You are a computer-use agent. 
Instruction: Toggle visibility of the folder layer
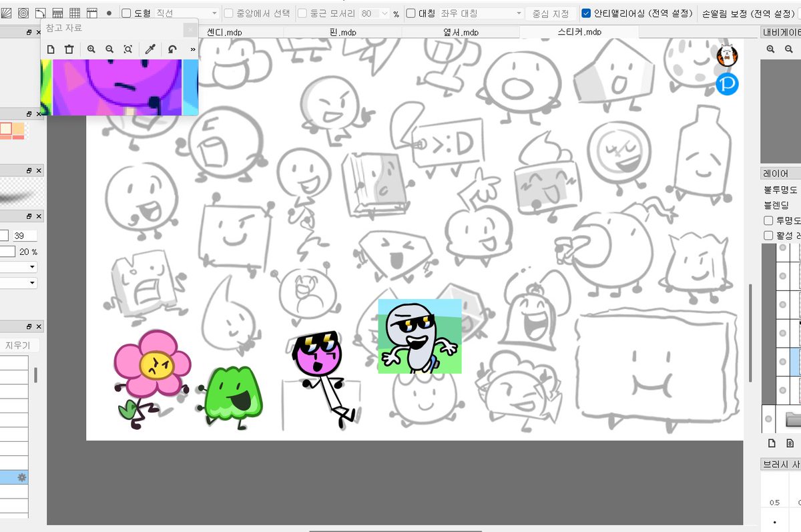[x=768, y=419]
